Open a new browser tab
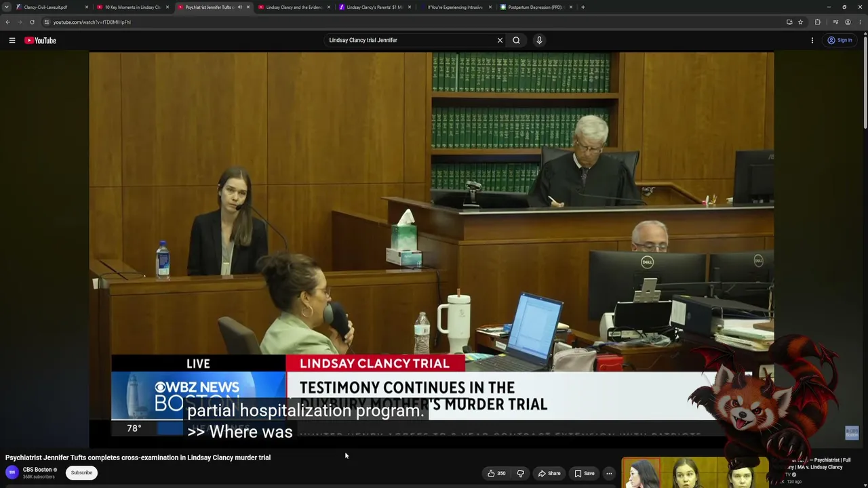 click(583, 7)
